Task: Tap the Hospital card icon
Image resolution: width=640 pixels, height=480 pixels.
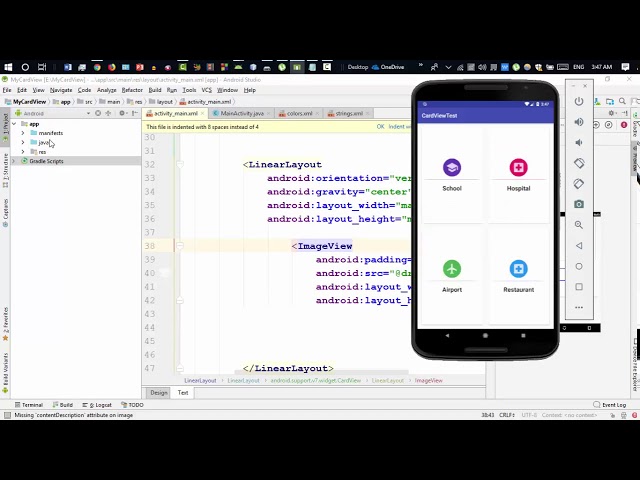Action: [x=518, y=167]
